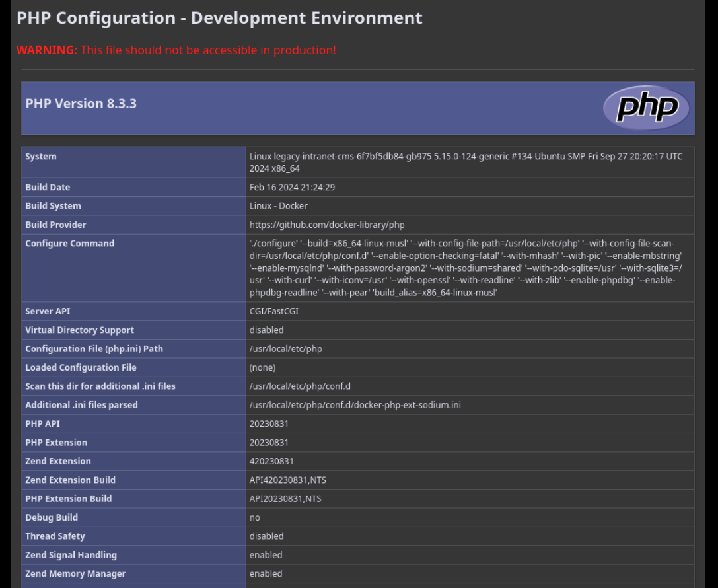Click the PHP logo in the header

point(645,108)
